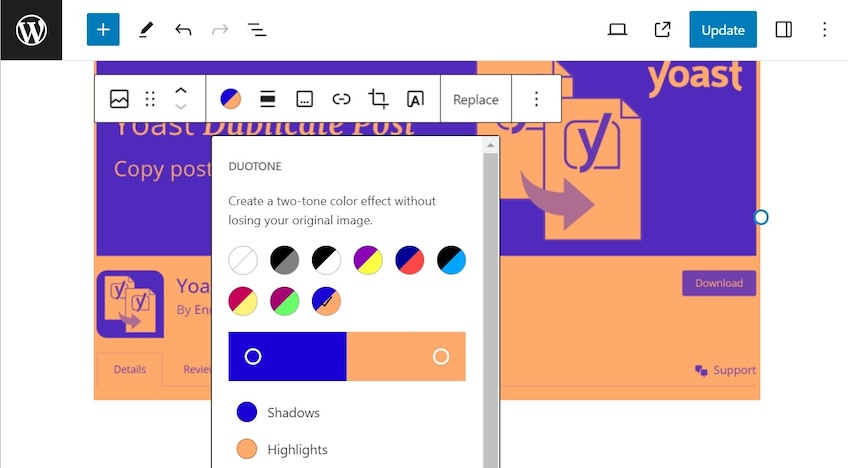Toggle the Settings sidebar panel
848x468 pixels.
click(784, 30)
